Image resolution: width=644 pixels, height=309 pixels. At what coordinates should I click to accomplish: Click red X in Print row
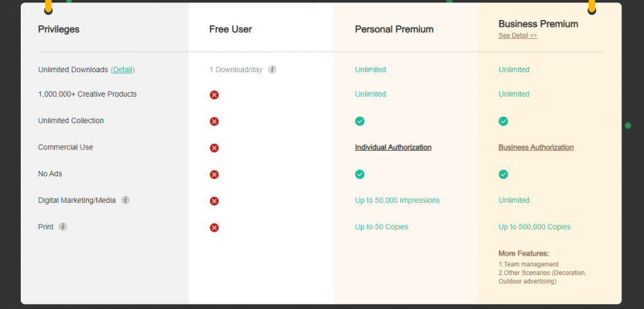click(x=214, y=227)
